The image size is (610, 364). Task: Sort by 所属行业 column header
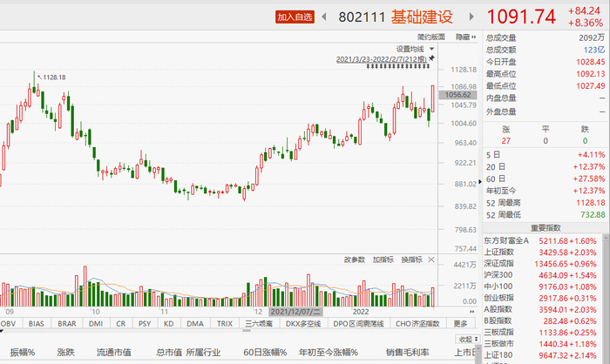click(203, 353)
